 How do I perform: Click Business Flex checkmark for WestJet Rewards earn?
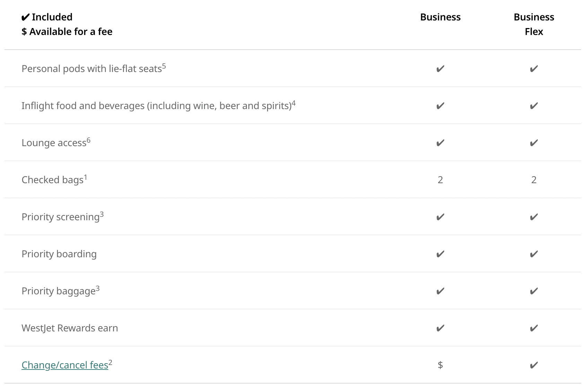click(534, 328)
